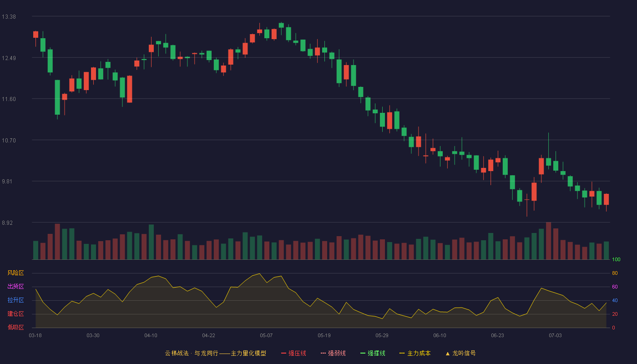The image size is (637, 364).
Task: Select the 建仓区 zone label
Action: (x=15, y=314)
